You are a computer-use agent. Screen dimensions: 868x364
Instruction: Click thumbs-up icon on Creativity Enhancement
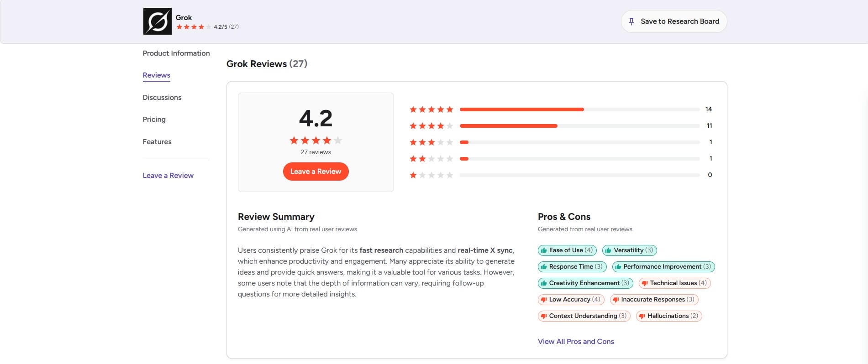pyautogui.click(x=544, y=283)
